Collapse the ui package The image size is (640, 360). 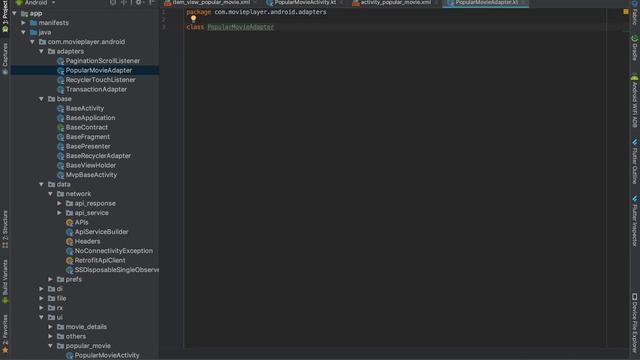(x=42, y=317)
